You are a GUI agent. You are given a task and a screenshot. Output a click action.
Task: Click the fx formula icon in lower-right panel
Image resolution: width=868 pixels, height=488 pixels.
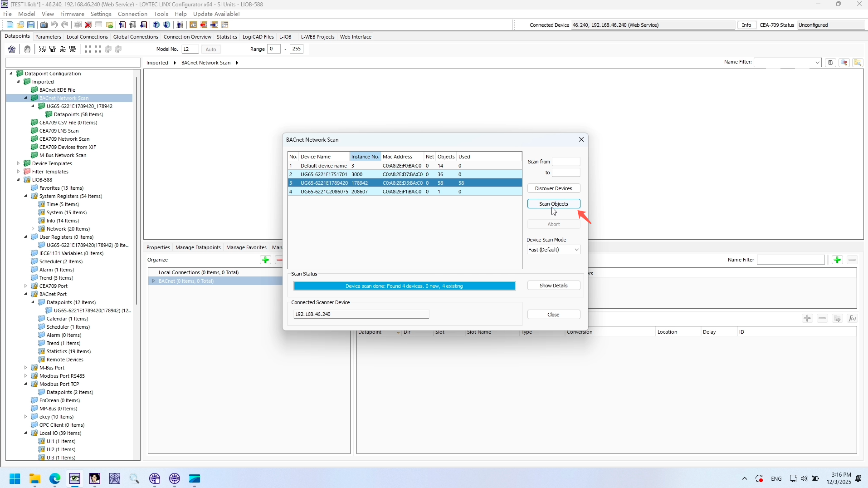(x=852, y=318)
